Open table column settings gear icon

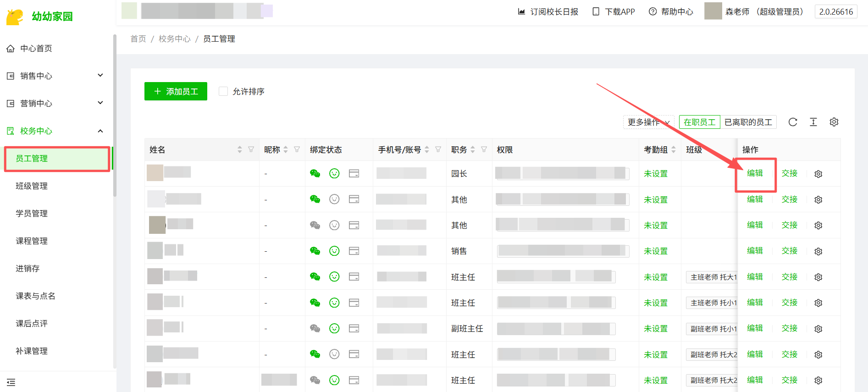tap(834, 122)
